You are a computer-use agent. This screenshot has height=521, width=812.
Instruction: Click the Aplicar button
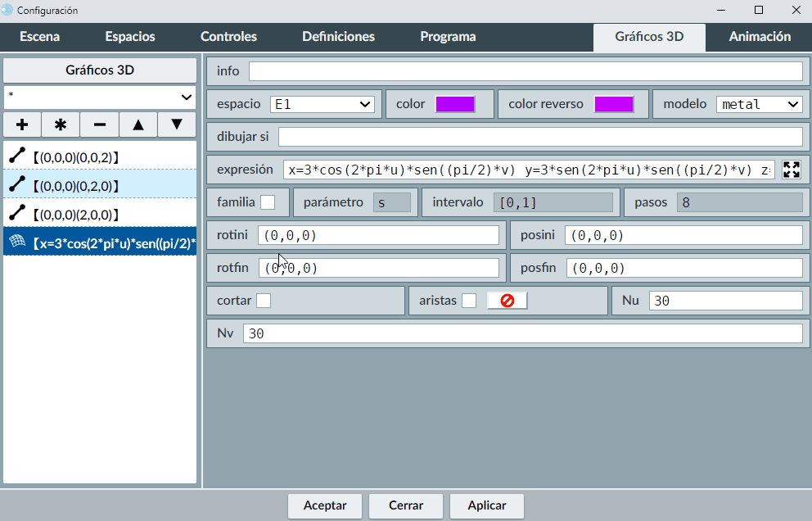click(486, 505)
